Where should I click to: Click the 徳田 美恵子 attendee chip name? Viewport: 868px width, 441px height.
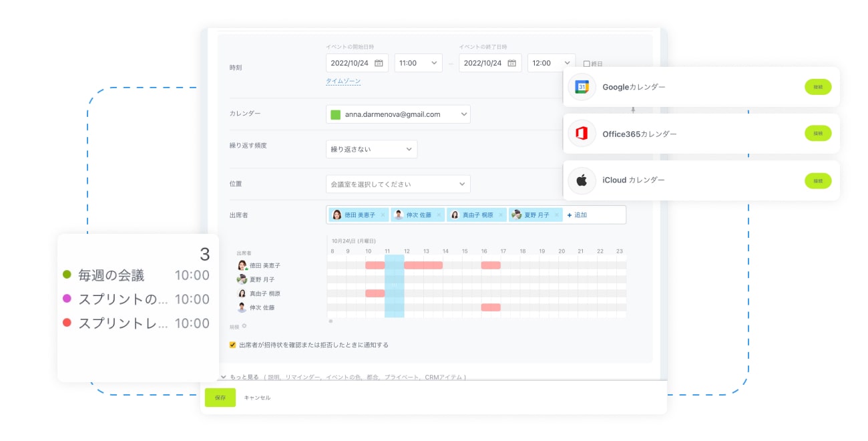click(x=359, y=215)
